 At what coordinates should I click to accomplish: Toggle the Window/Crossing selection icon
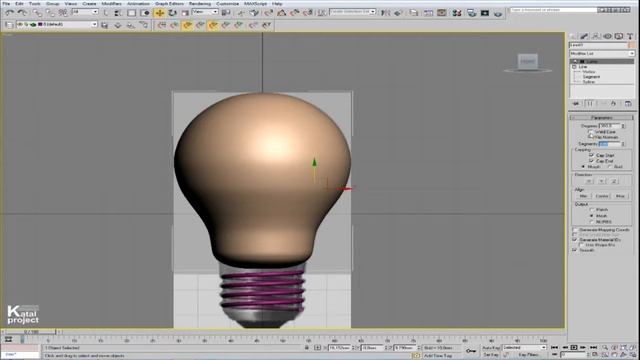point(145,13)
